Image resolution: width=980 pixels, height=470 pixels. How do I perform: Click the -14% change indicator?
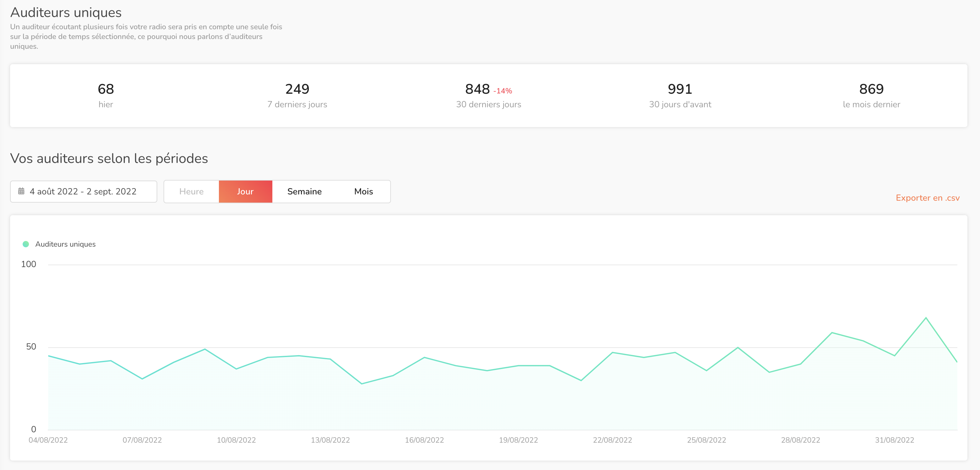[503, 91]
